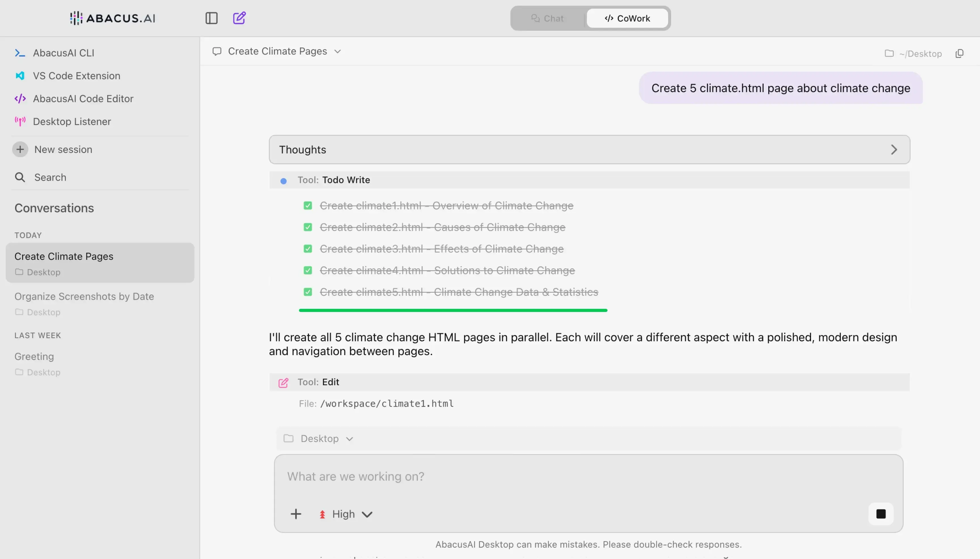Open AbacusAI CLI terminal icon
Screen dimensions: 980x559
coord(20,53)
